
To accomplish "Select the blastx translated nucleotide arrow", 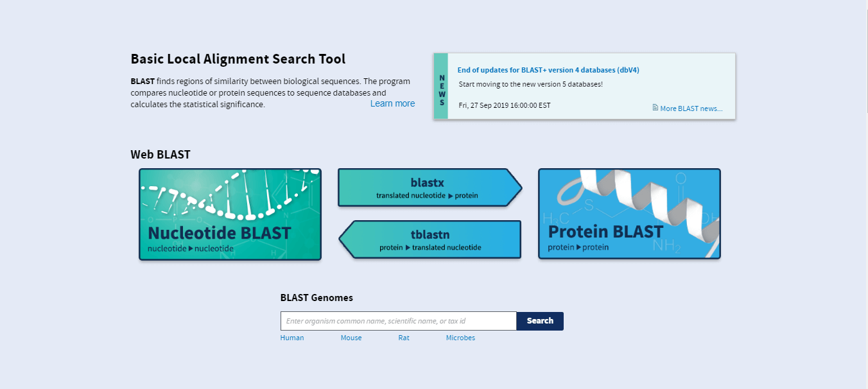I will pos(427,187).
